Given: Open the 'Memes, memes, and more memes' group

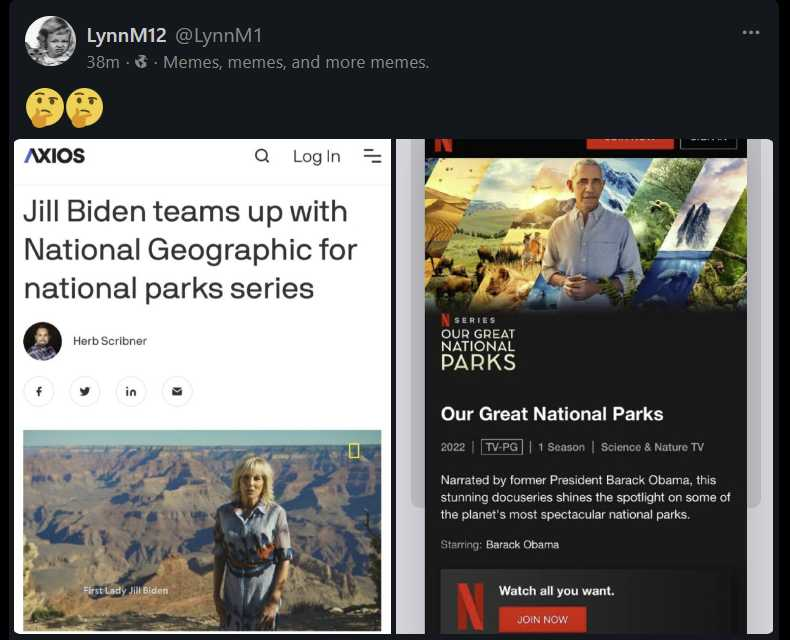Looking at the screenshot, I should point(295,62).
